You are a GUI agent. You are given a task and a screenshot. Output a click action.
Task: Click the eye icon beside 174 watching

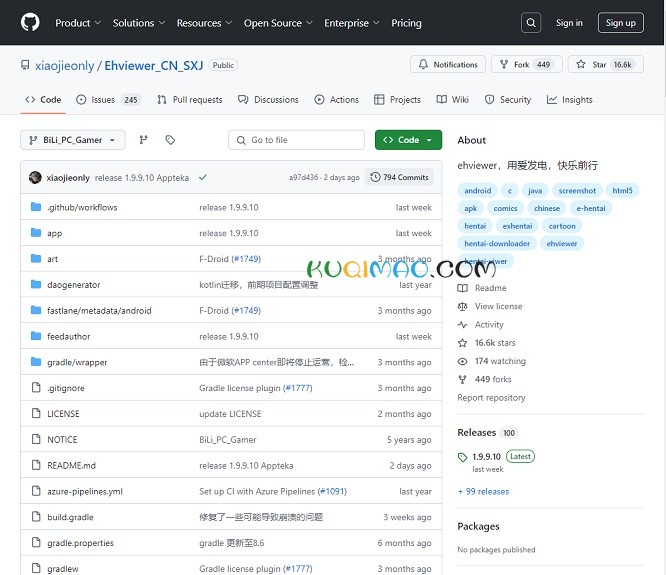(463, 361)
